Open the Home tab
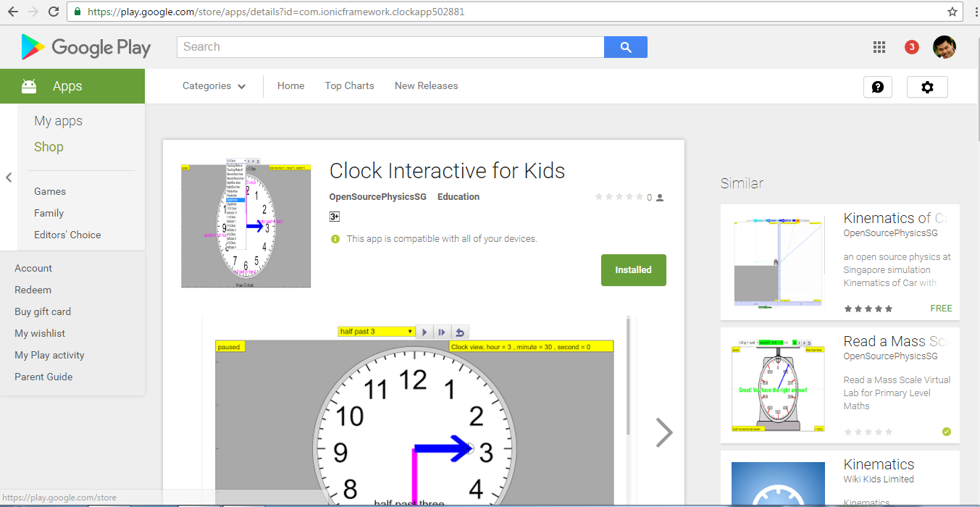The image size is (980, 507). pos(290,85)
